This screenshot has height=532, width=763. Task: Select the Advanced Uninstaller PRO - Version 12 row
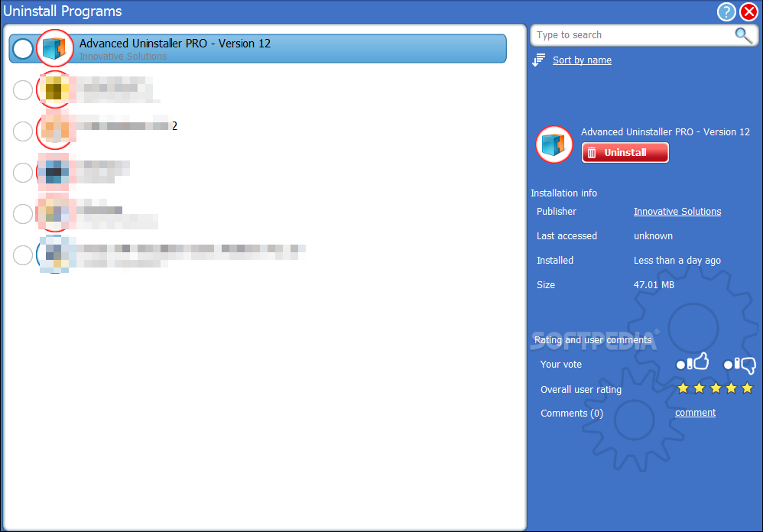pyautogui.click(x=258, y=49)
